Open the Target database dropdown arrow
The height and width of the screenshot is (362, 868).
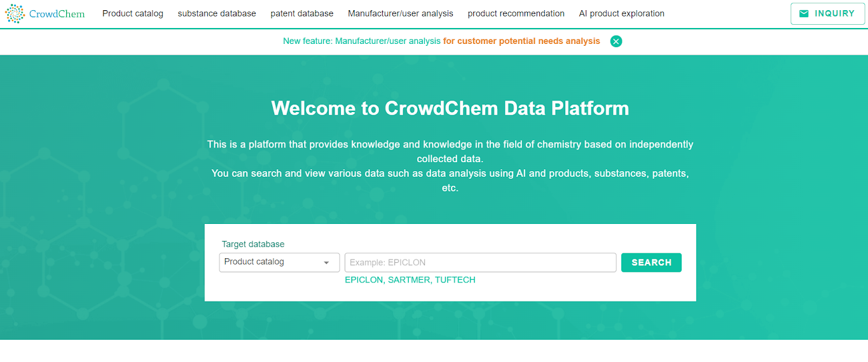(x=327, y=263)
